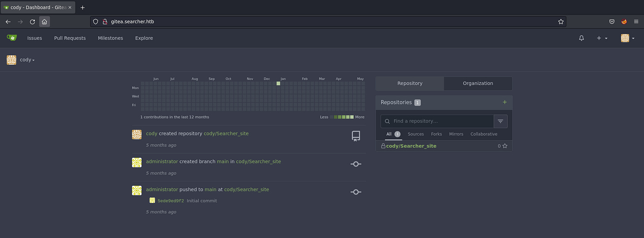Click the lock icon beside cody/Searcher_site
The height and width of the screenshot is (238, 644).
click(x=383, y=146)
